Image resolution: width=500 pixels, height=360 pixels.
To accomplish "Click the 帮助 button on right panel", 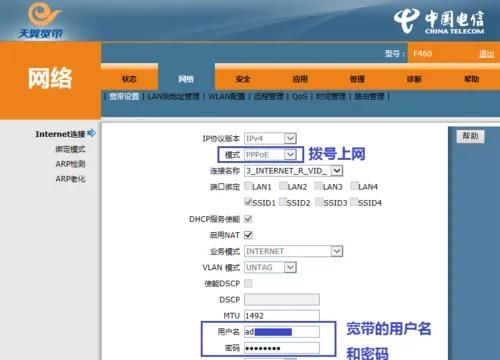I will (x=470, y=136).
